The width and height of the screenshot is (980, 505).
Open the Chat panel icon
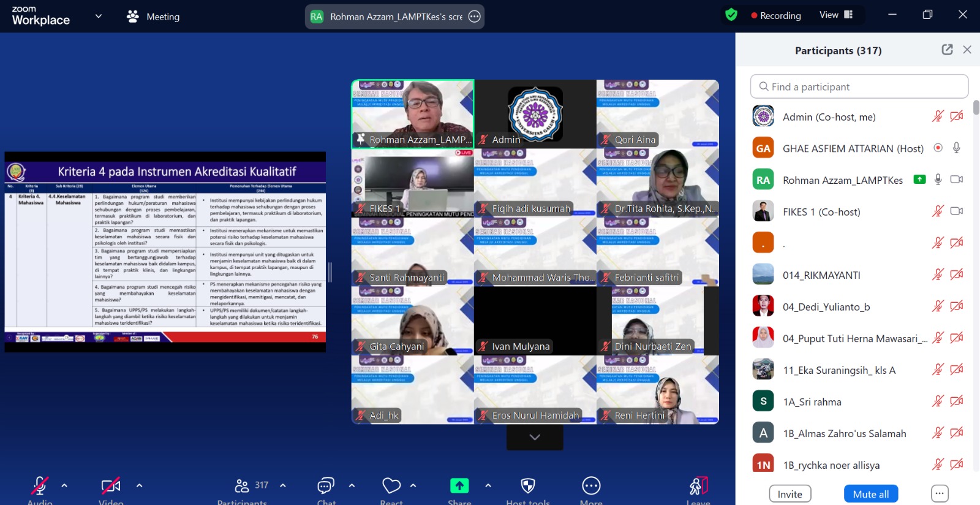click(326, 486)
